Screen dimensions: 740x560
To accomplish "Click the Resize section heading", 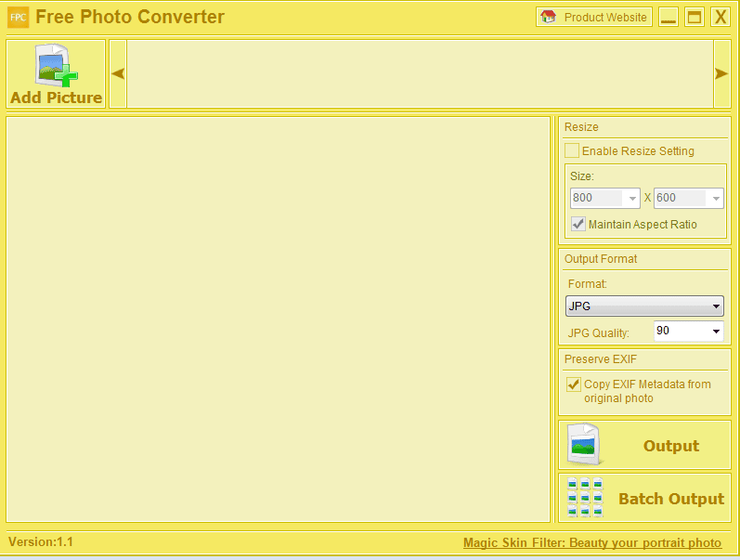I will 581,127.
